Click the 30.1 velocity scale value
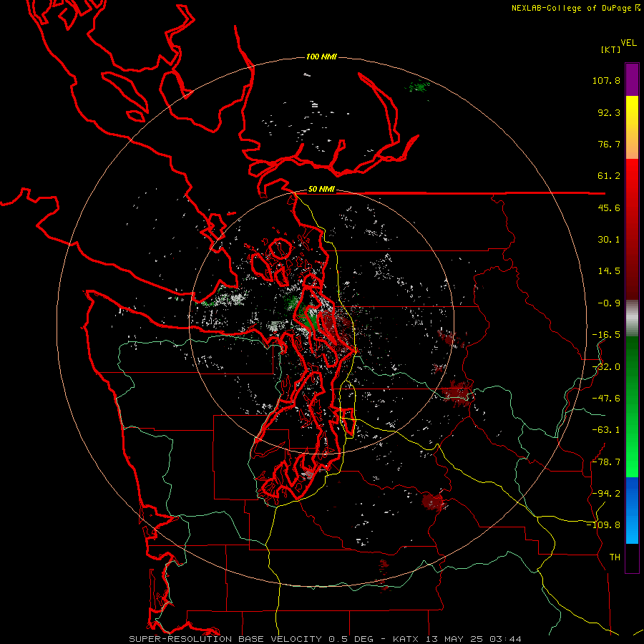This screenshot has height=644, width=644. click(x=609, y=240)
